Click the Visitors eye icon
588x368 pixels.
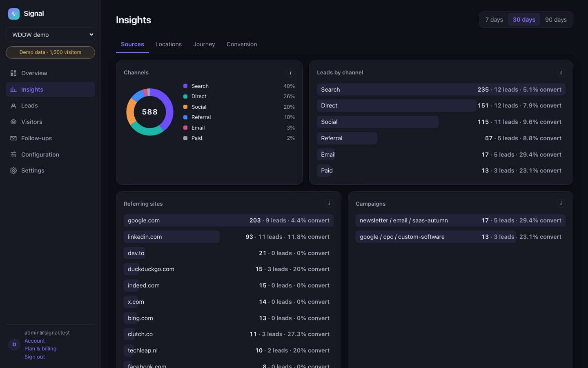pyautogui.click(x=13, y=122)
